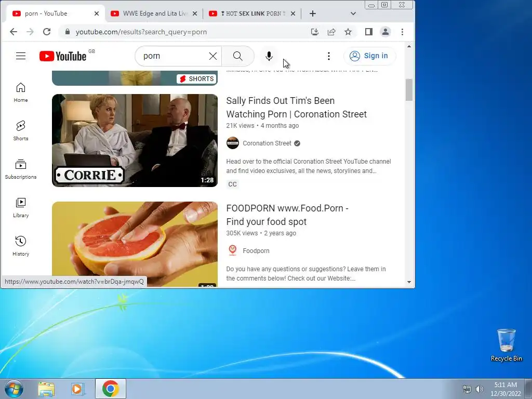Clear the YouTube search box with X

coord(212,56)
